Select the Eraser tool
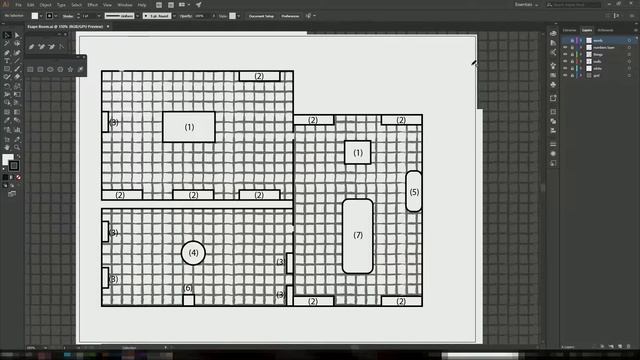 pyautogui.click(x=17, y=77)
